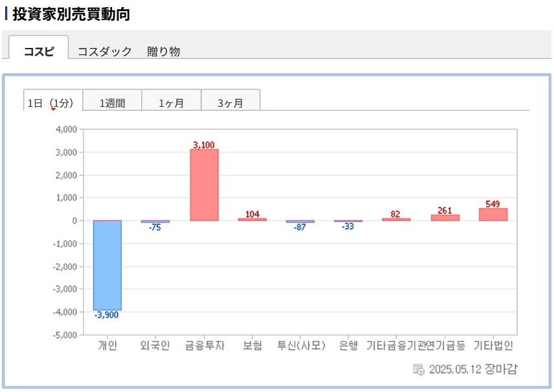Image resolution: width=554 pixels, height=392 pixels.
Task: Click the 은행 bar labeled -33
Action: (x=349, y=222)
